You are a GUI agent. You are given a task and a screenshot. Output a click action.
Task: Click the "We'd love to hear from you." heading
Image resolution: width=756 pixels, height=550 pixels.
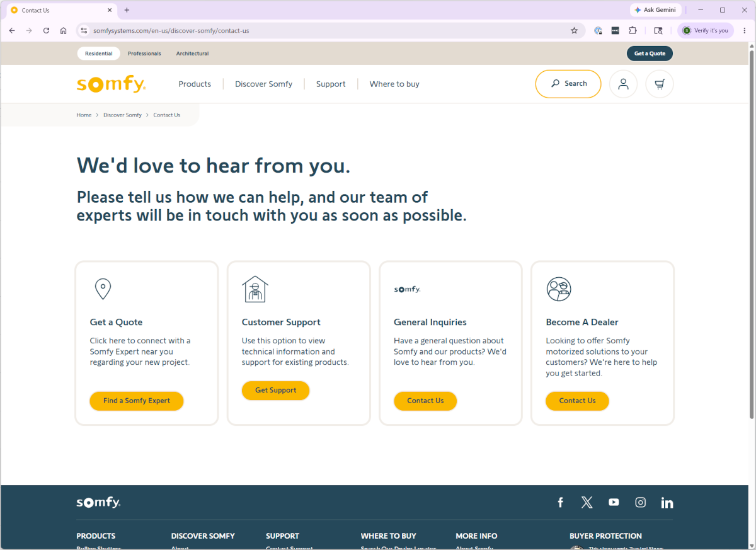click(x=214, y=166)
